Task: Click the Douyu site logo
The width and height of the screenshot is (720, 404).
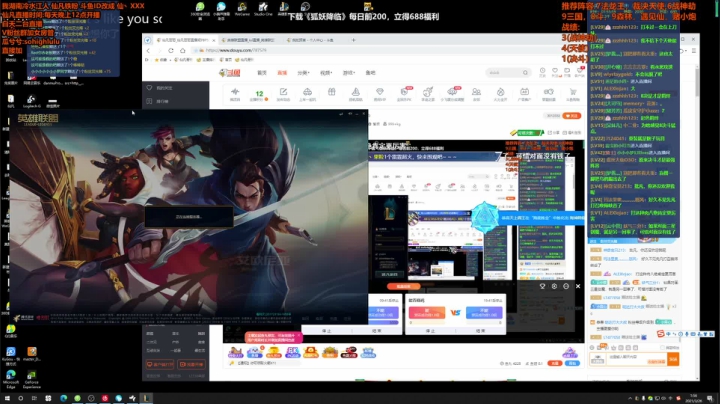Action: point(230,73)
